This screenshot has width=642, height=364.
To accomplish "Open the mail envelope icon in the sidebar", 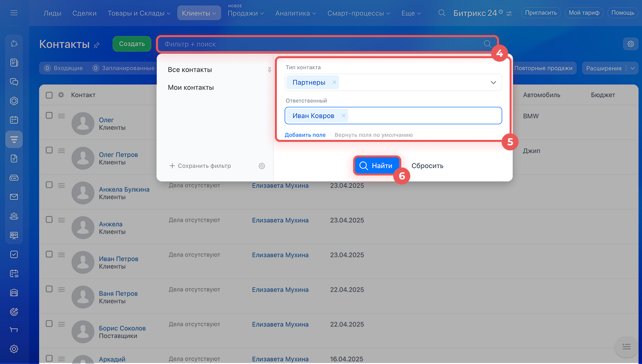I will [14, 197].
